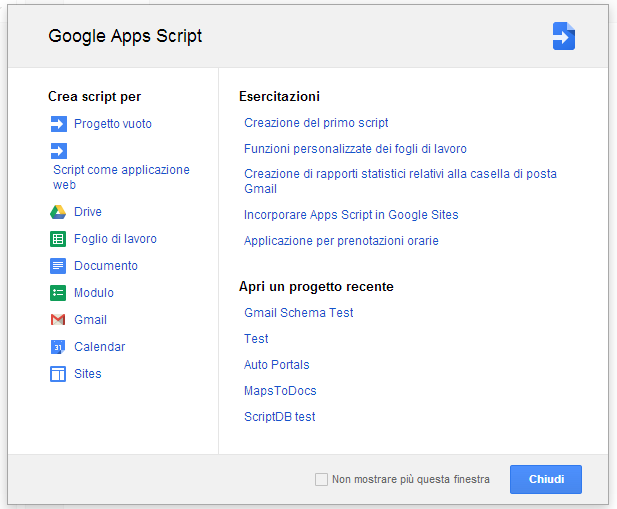This screenshot has height=509, width=617.
Task: Open recent project 'ScriptDB test'
Action: (280, 417)
